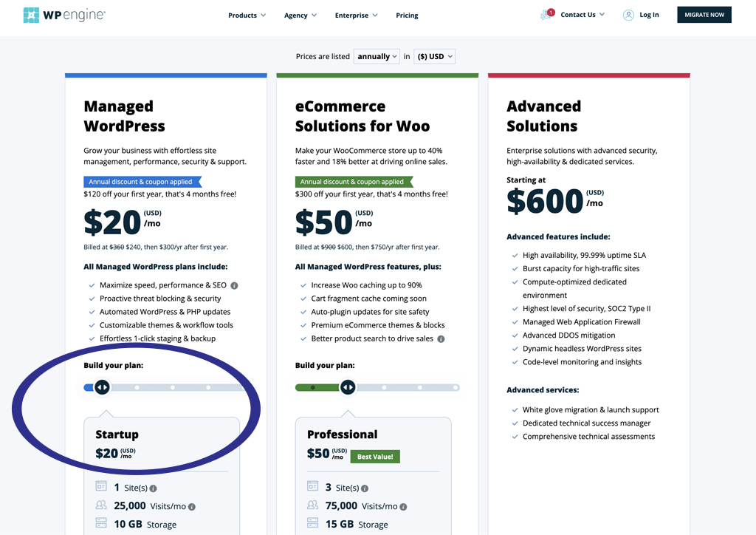Go to the Pricing page
The width and height of the screenshot is (756, 535).
407,16
